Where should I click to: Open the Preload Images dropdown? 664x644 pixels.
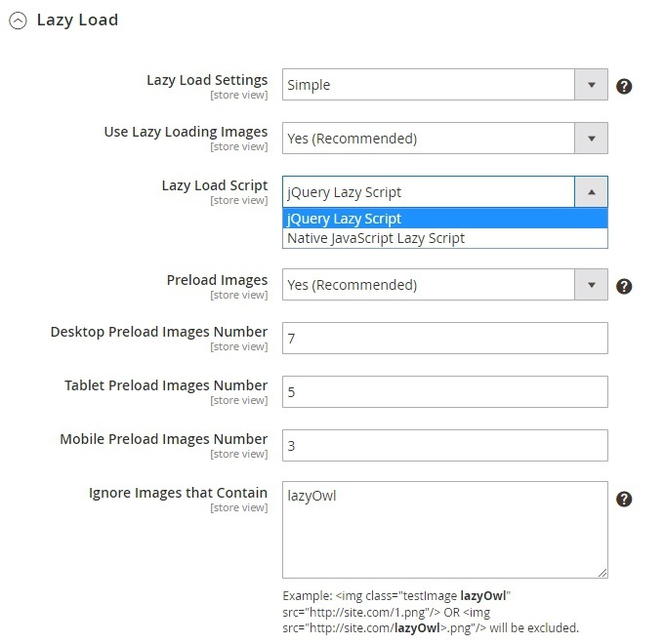[x=444, y=285]
